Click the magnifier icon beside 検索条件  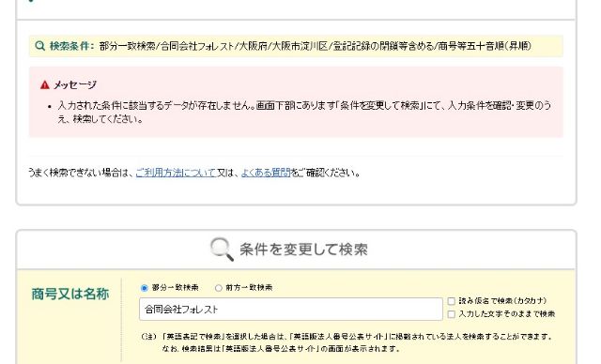[39, 46]
